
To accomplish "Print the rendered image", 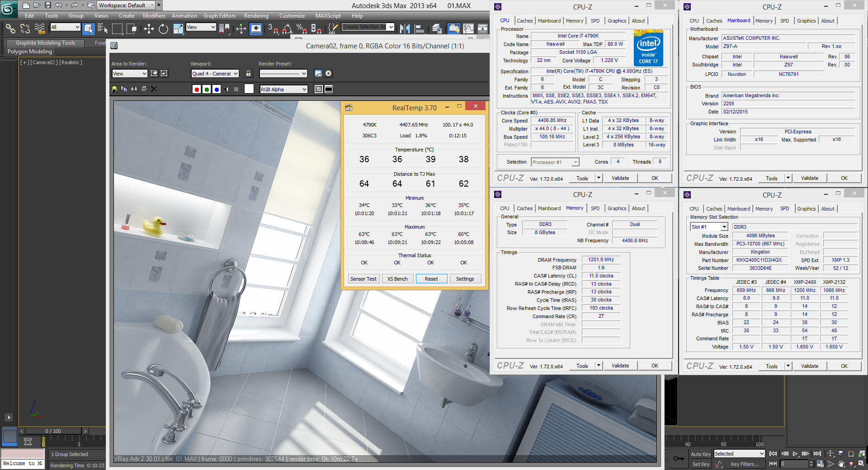I will click(x=144, y=89).
